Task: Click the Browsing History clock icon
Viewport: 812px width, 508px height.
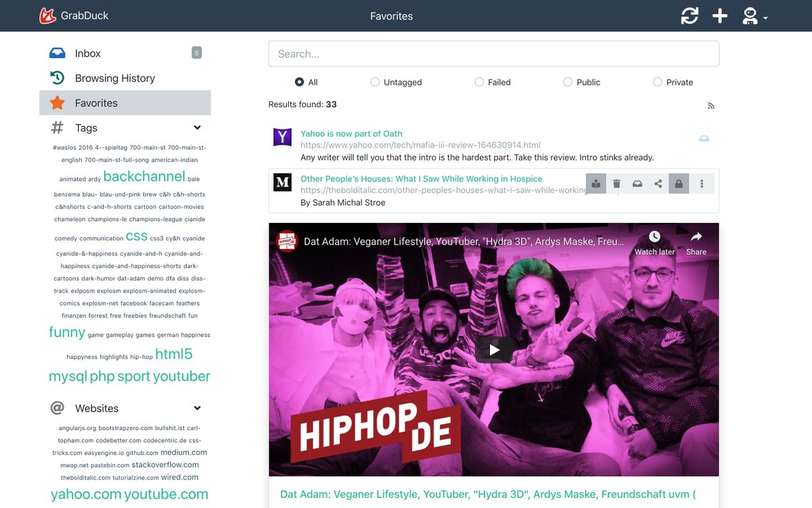Action: [58, 78]
